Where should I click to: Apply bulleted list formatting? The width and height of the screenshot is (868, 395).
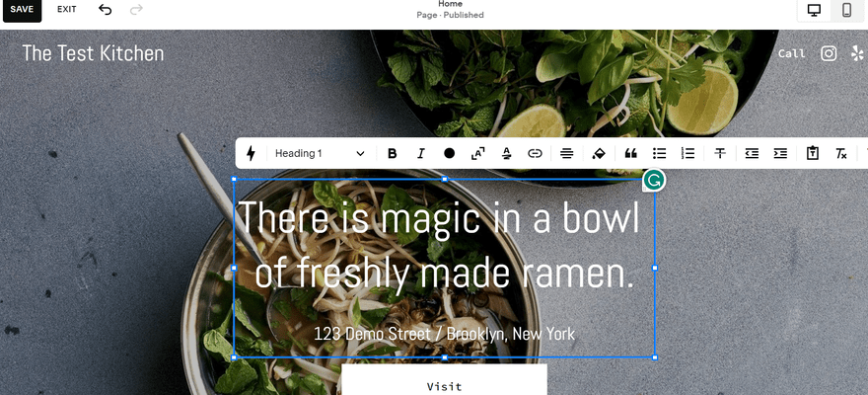pyautogui.click(x=659, y=153)
